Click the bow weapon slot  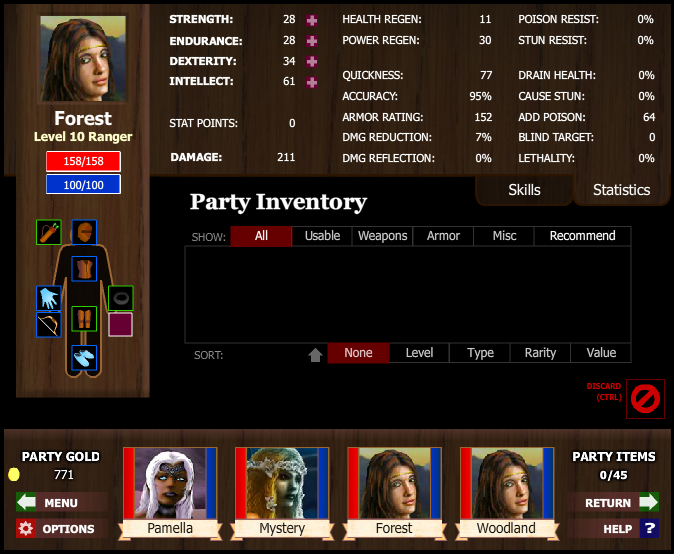tap(49, 324)
